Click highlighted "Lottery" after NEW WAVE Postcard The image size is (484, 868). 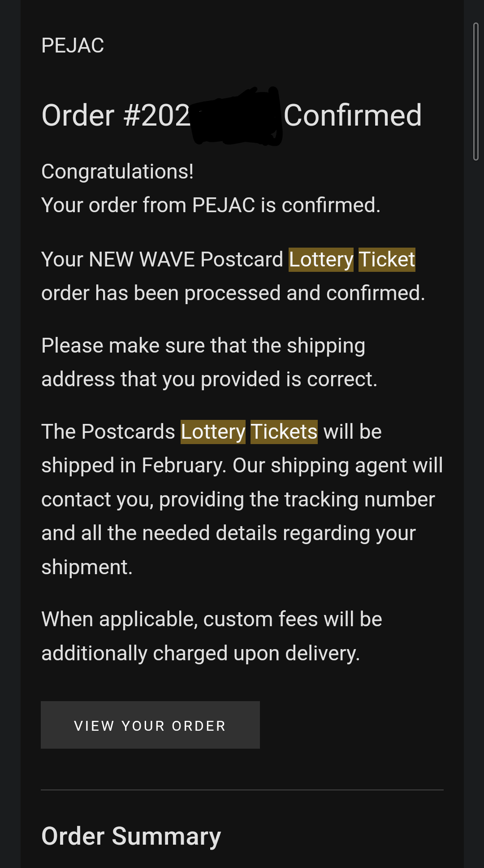click(x=321, y=260)
